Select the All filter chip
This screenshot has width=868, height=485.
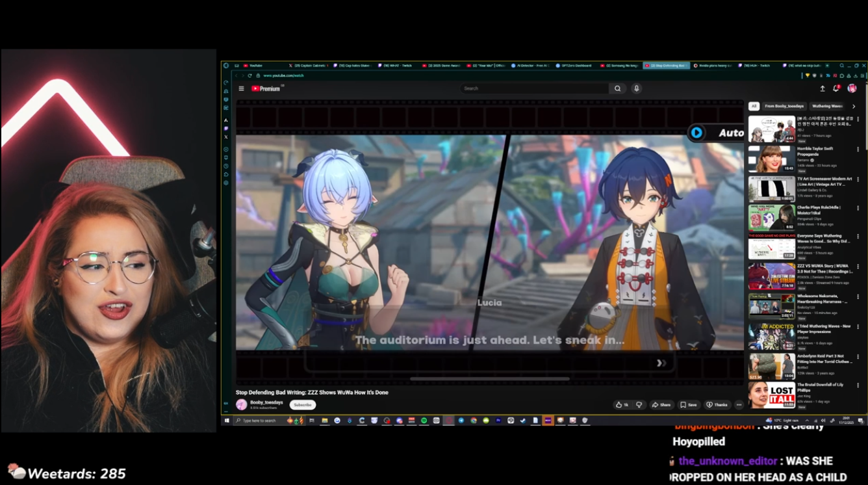754,106
